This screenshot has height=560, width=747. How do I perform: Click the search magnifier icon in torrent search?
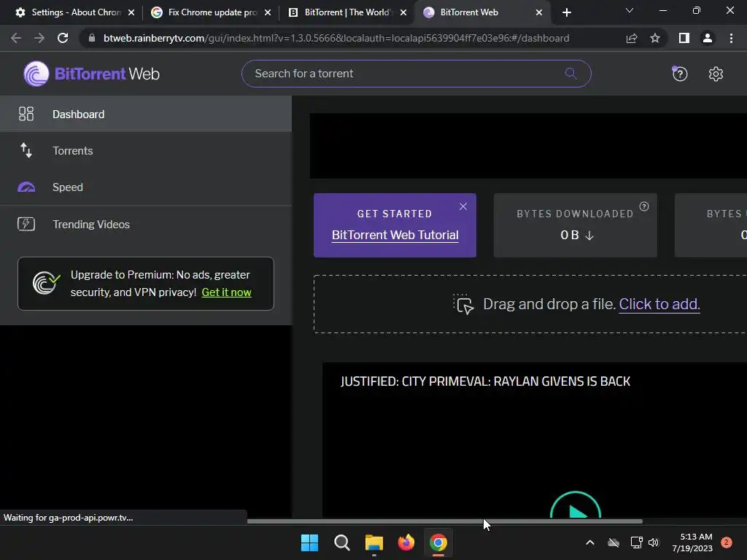[570, 74]
